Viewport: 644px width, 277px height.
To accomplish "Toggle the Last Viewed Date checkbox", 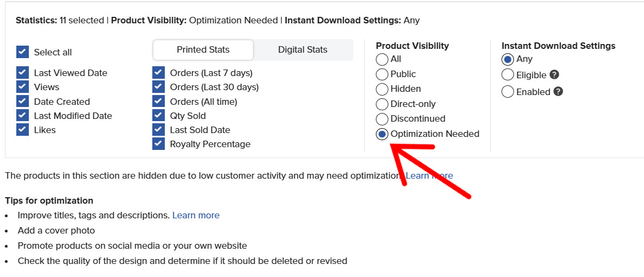I will 23,73.
